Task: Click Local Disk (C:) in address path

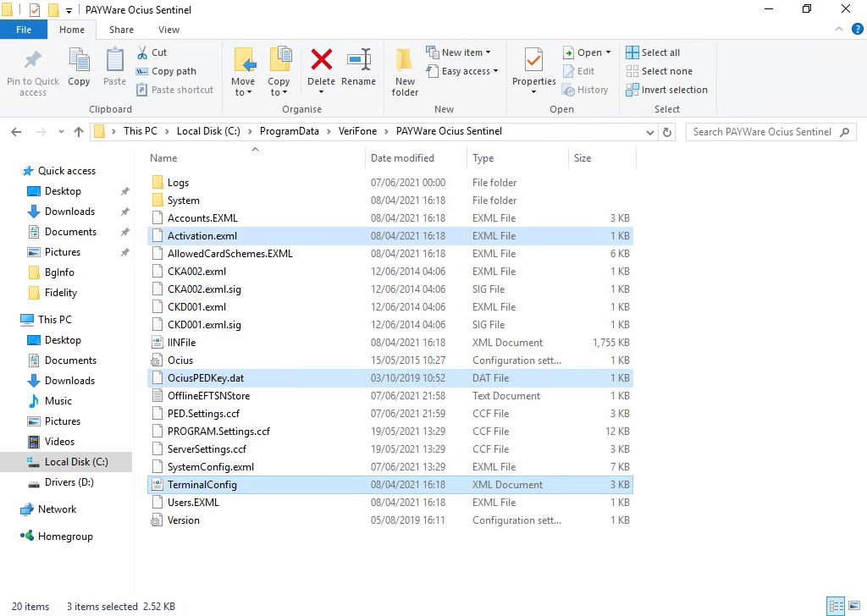Action: pyautogui.click(x=208, y=131)
